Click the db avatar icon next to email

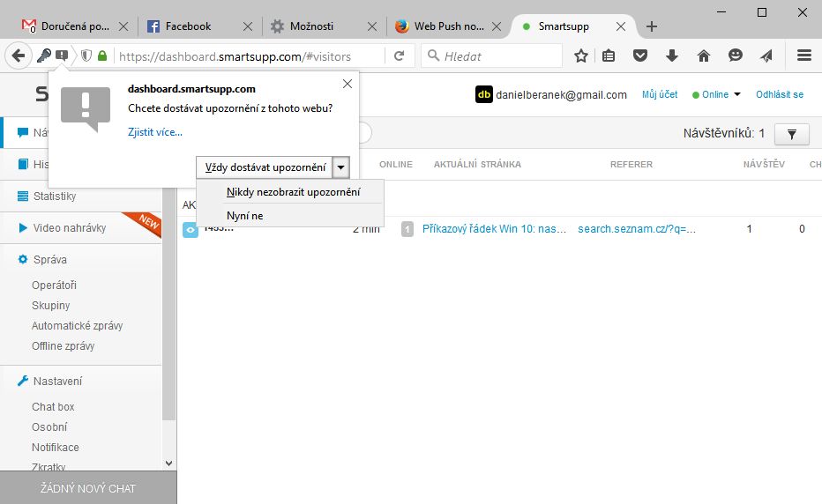point(484,94)
